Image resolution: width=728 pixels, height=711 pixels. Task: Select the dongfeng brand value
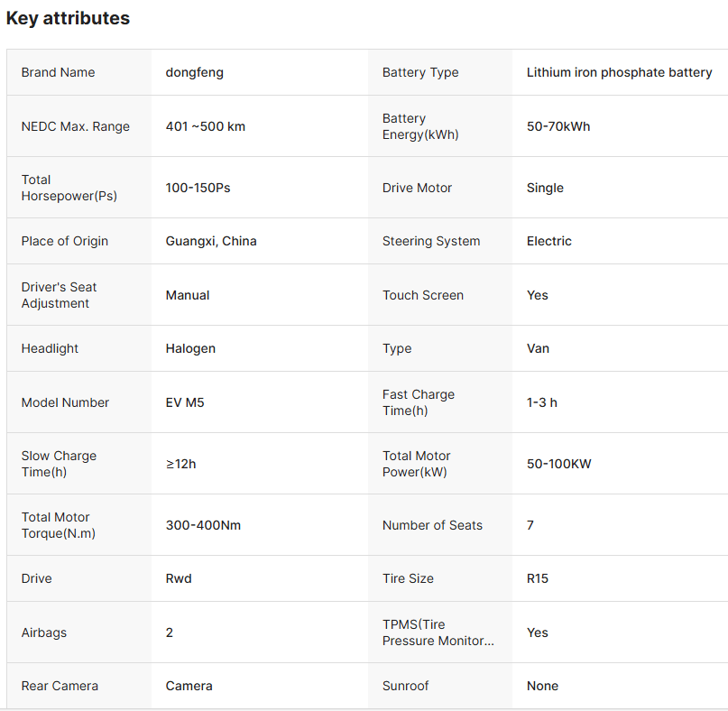(194, 72)
